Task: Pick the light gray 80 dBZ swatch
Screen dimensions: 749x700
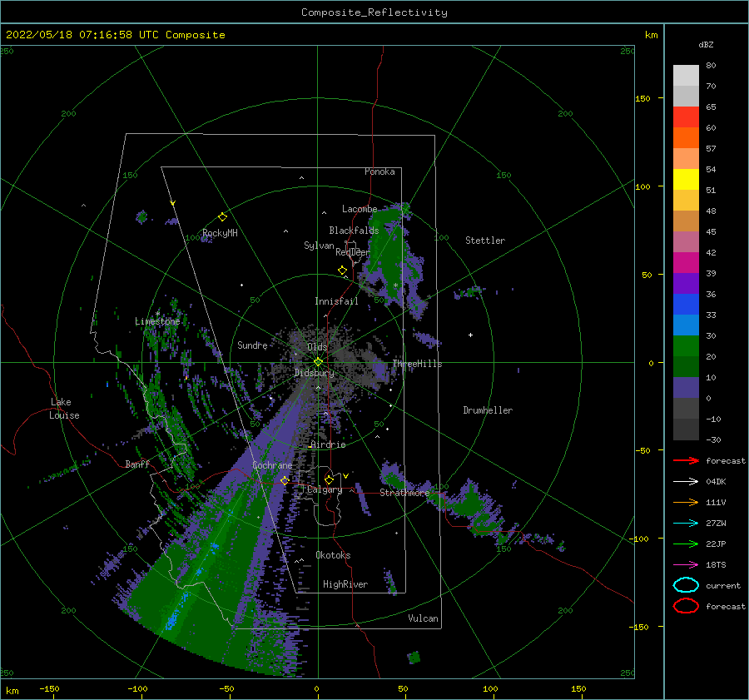Action: point(686,75)
